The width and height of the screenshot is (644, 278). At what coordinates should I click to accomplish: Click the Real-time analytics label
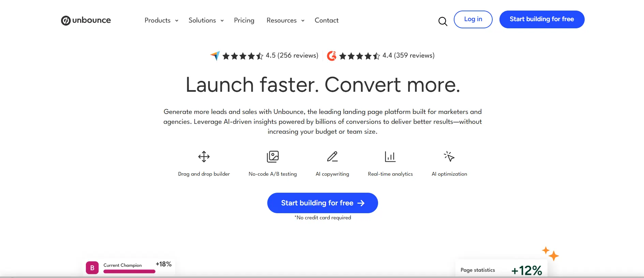coord(390,174)
